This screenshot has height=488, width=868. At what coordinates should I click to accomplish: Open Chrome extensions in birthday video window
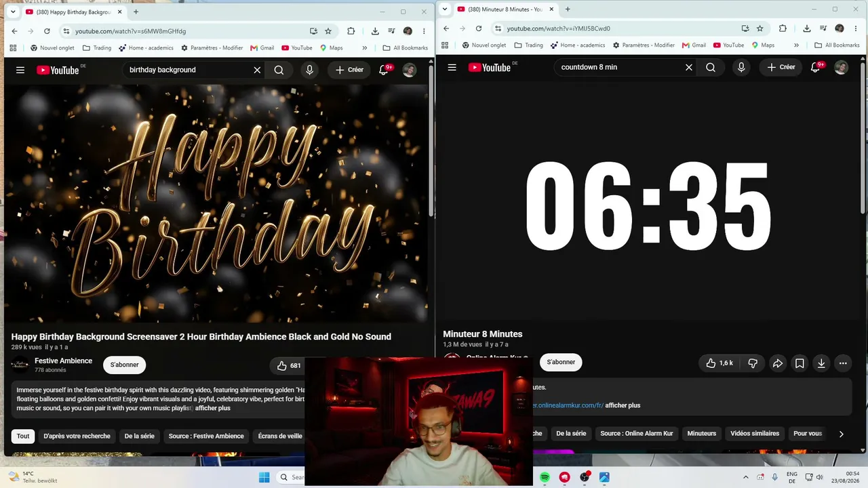tap(351, 31)
